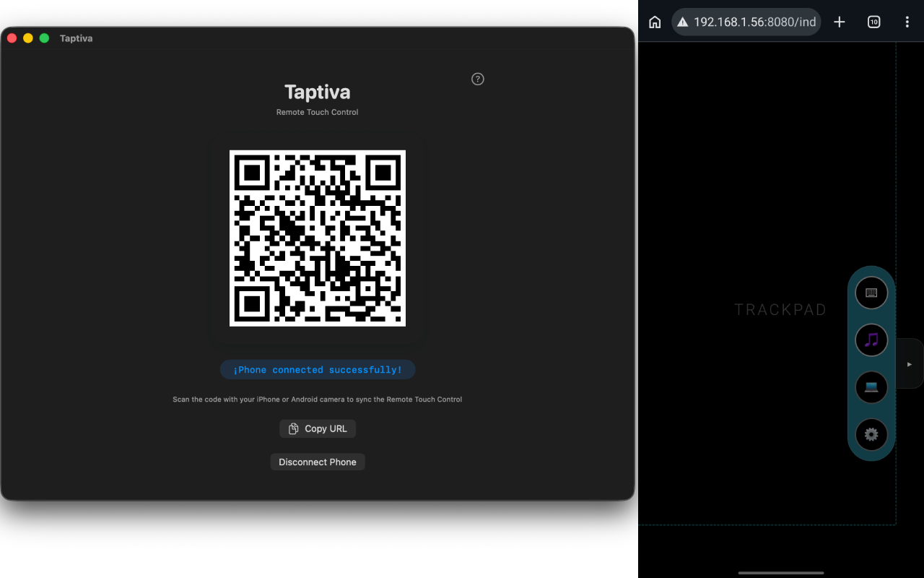Click the browser address bar 192.168.1.56:8080
The height and width of the screenshot is (578, 924).
tap(748, 22)
